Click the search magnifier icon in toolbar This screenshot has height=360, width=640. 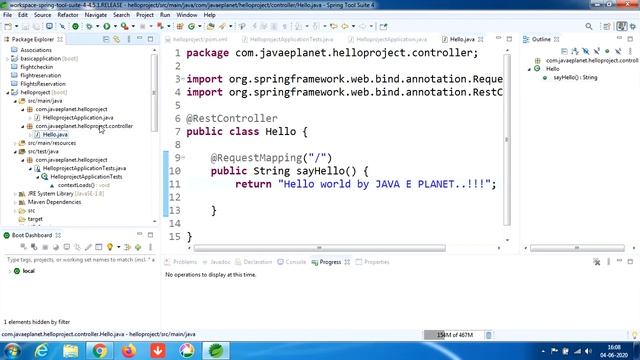(589, 27)
